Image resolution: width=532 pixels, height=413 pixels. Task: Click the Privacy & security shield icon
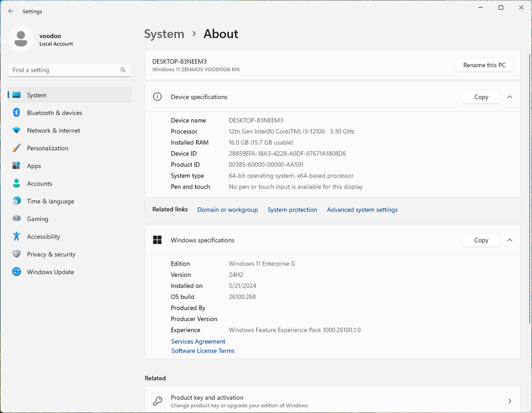[x=17, y=254]
